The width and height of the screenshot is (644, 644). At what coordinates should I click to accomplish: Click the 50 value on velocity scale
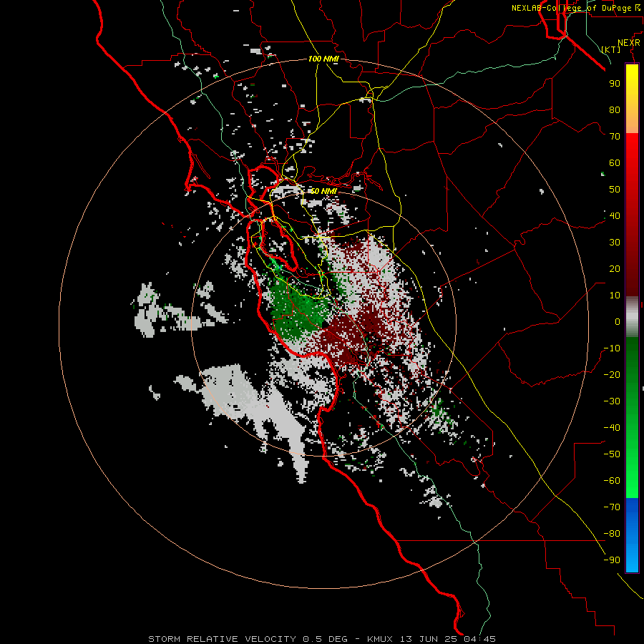(x=615, y=190)
